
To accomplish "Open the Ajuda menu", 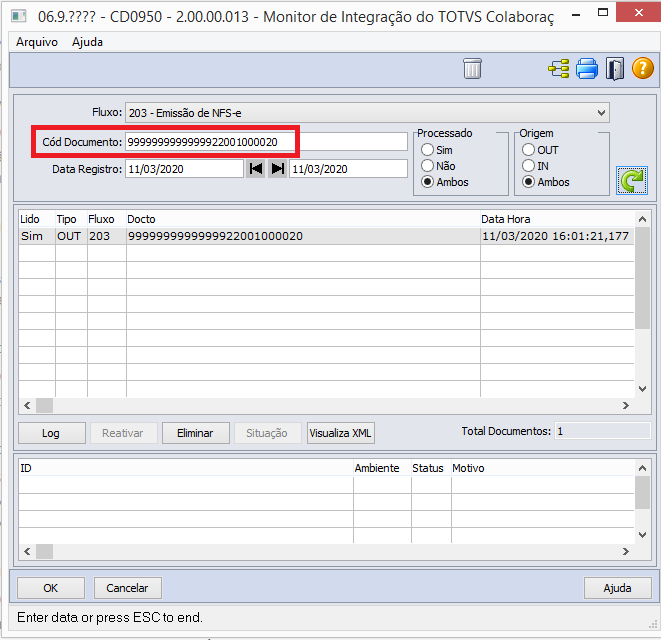I will point(87,42).
